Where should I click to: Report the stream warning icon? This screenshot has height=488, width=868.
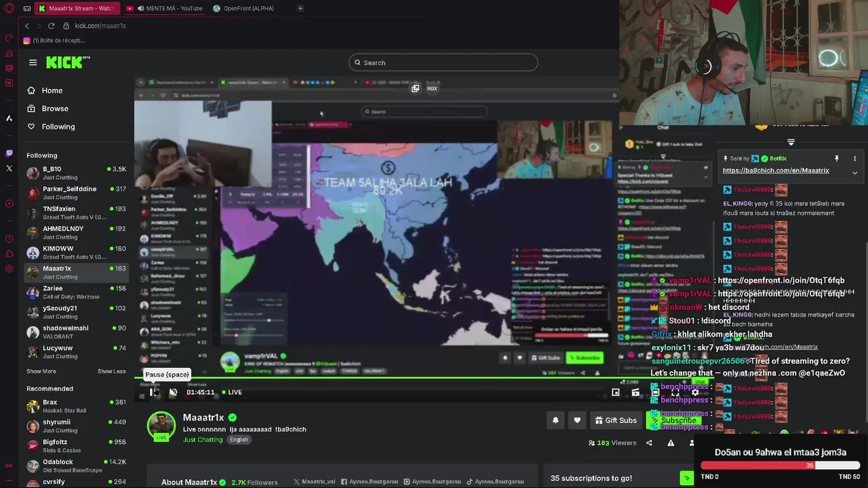pyautogui.click(x=671, y=443)
